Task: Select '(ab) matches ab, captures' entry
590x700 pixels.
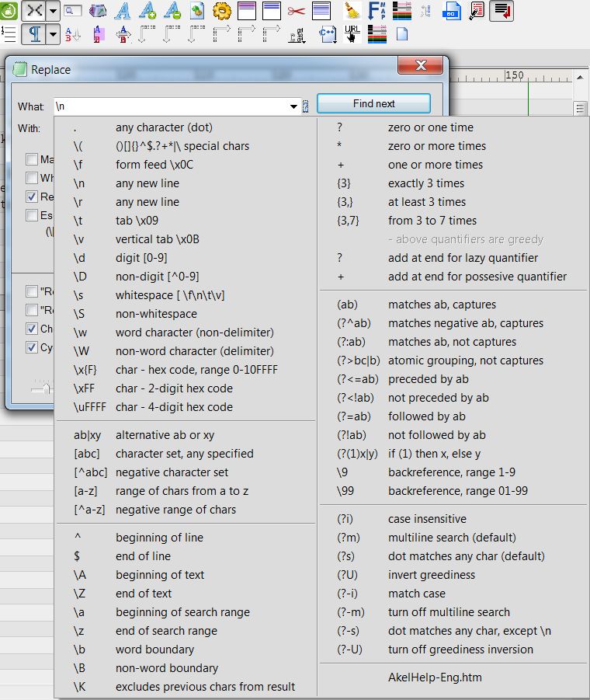Action: pyautogui.click(x=453, y=305)
